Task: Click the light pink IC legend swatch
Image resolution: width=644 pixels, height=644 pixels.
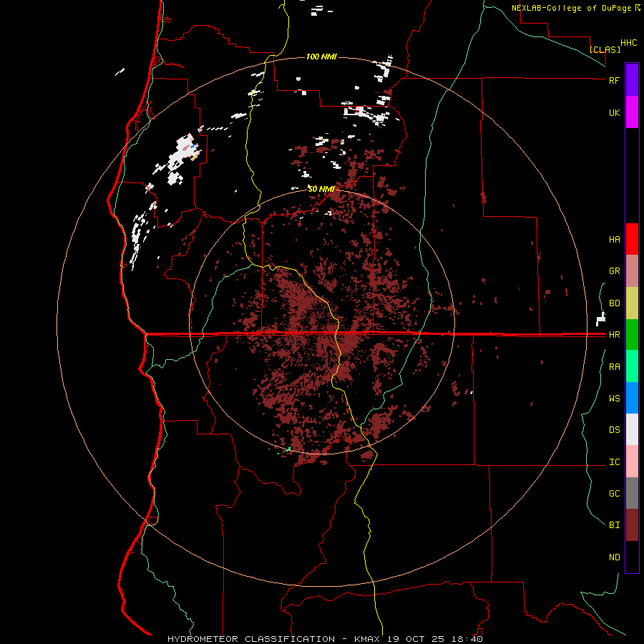Action: point(632,462)
